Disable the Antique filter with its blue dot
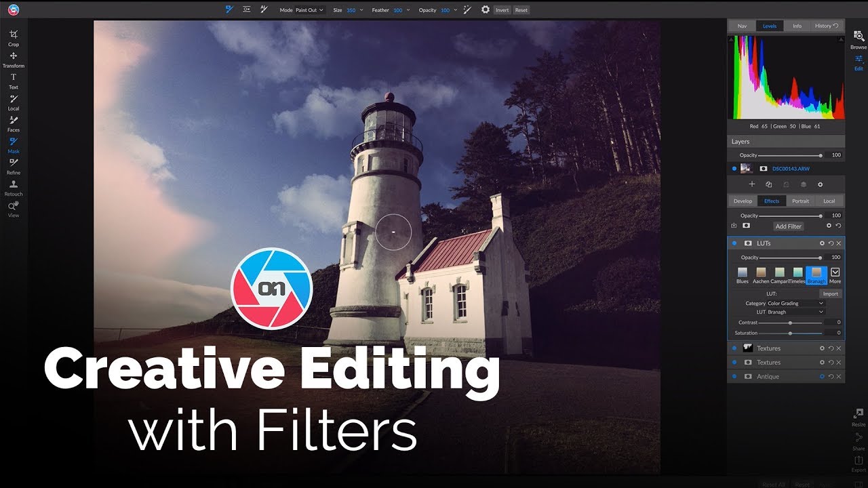 click(x=734, y=376)
